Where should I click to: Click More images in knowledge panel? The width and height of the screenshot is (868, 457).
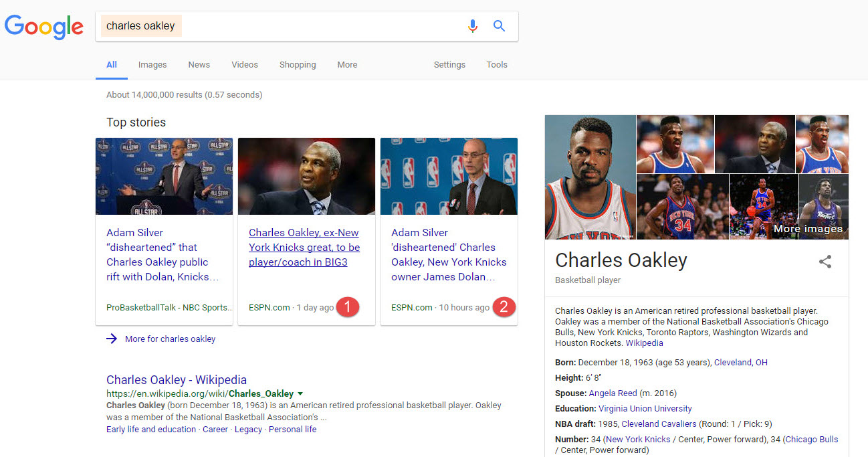808,229
